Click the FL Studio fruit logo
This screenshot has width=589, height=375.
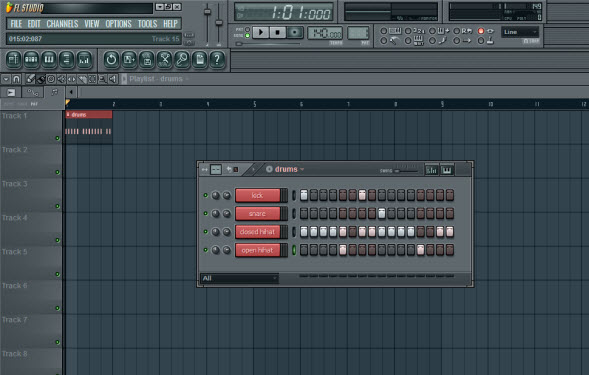(9, 7)
